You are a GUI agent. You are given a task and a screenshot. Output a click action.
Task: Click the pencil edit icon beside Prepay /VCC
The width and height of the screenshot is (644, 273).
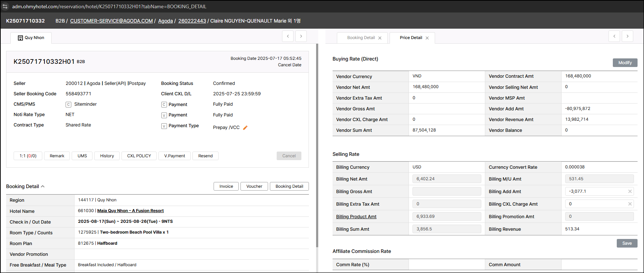tap(245, 128)
